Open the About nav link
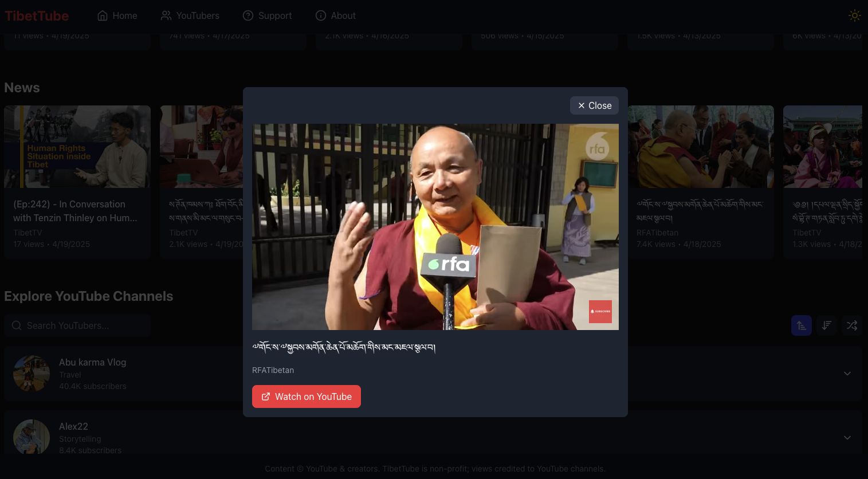This screenshot has width=868, height=479. tap(336, 15)
